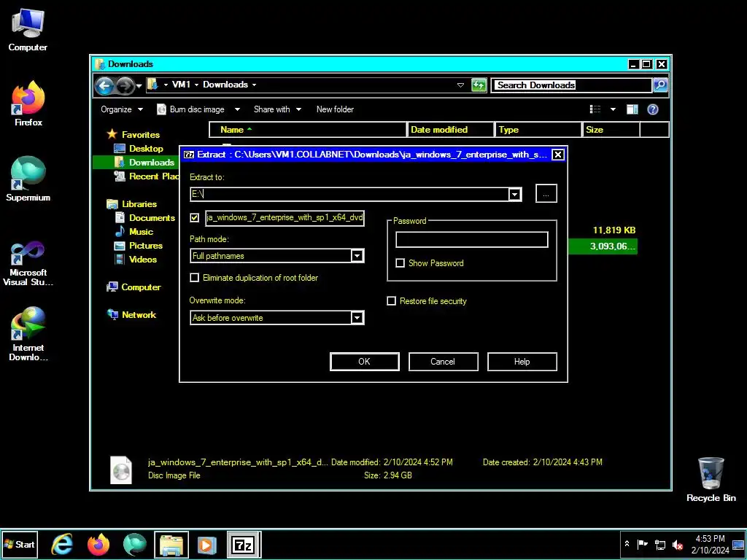Click the muted volume tray icon
This screenshot has width=747, height=560.
coord(677,544)
